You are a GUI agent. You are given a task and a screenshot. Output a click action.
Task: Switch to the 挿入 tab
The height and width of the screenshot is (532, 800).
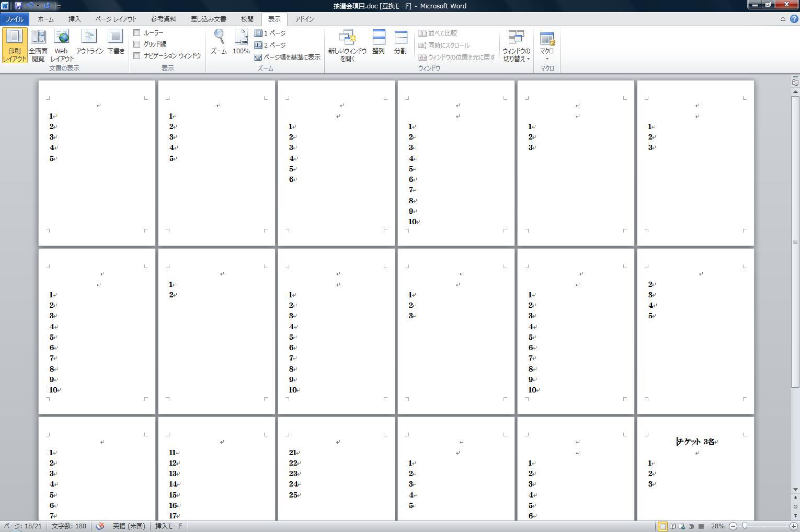74,19
